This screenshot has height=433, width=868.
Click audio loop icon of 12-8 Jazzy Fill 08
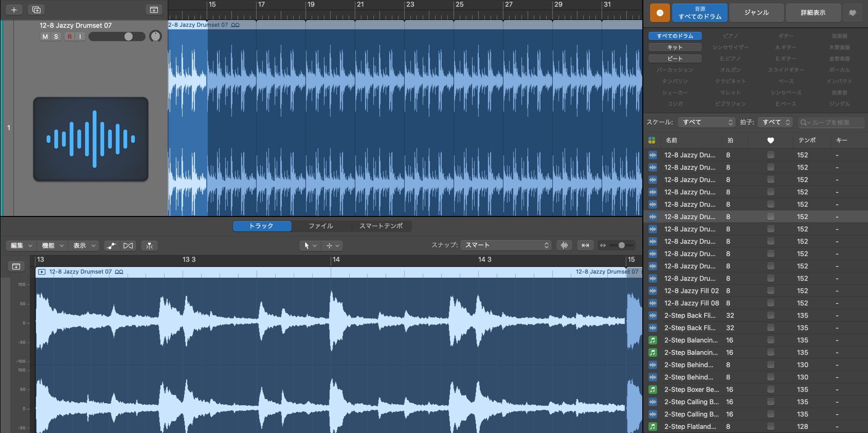pyautogui.click(x=653, y=303)
